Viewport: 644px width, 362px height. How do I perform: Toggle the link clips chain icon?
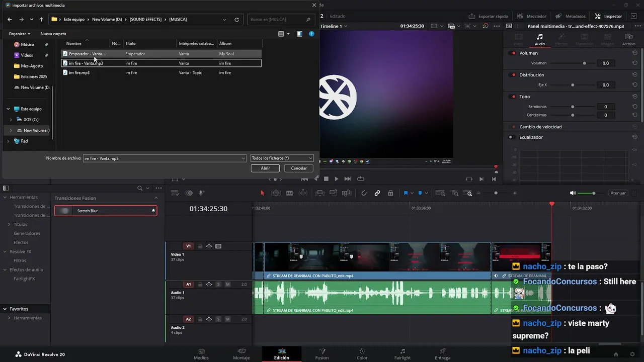click(x=377, y=193)
